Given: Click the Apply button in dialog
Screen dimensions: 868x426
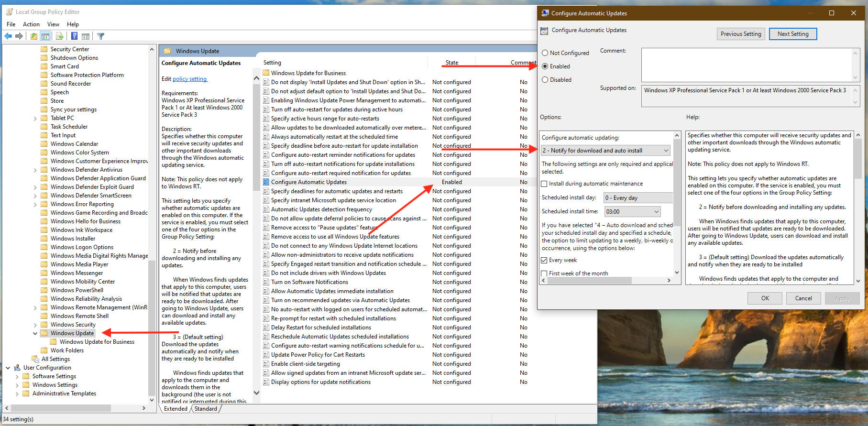Looking at the screenshot, I should pos(842,298).
